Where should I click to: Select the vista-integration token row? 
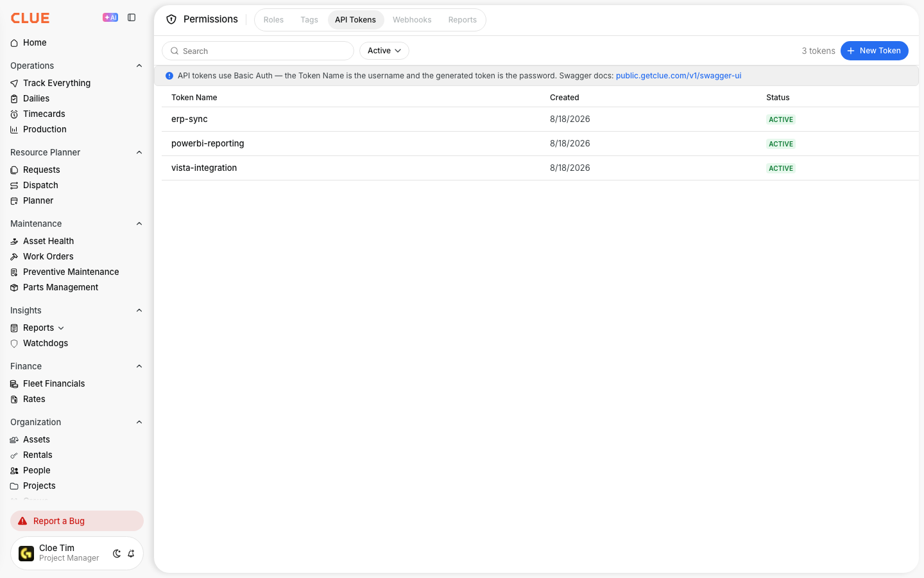540,168
